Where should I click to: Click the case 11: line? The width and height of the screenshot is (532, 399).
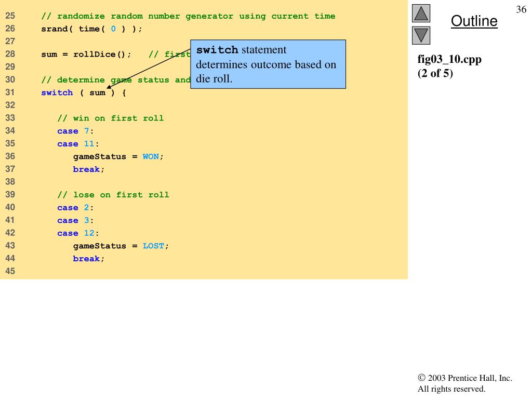tap(78, 144)
